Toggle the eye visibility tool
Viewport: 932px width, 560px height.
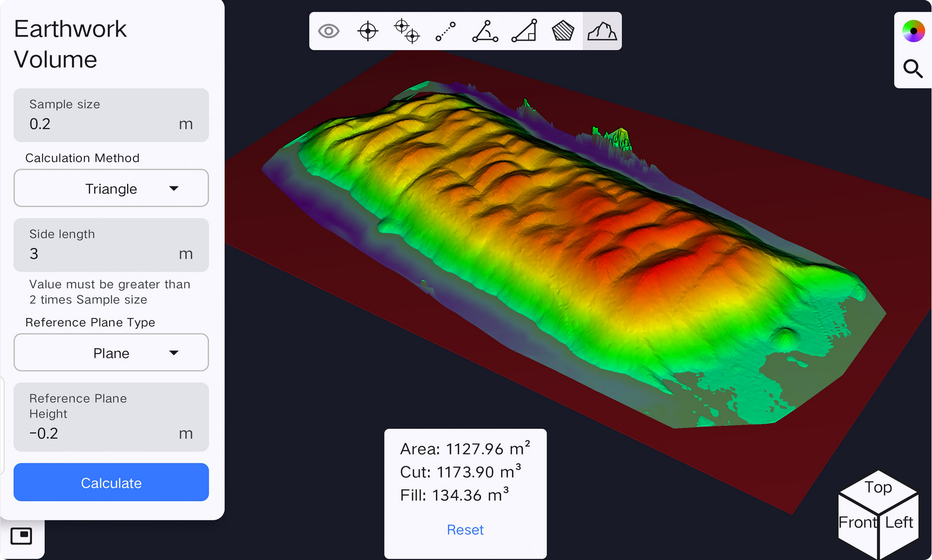[x=329, y=31]
